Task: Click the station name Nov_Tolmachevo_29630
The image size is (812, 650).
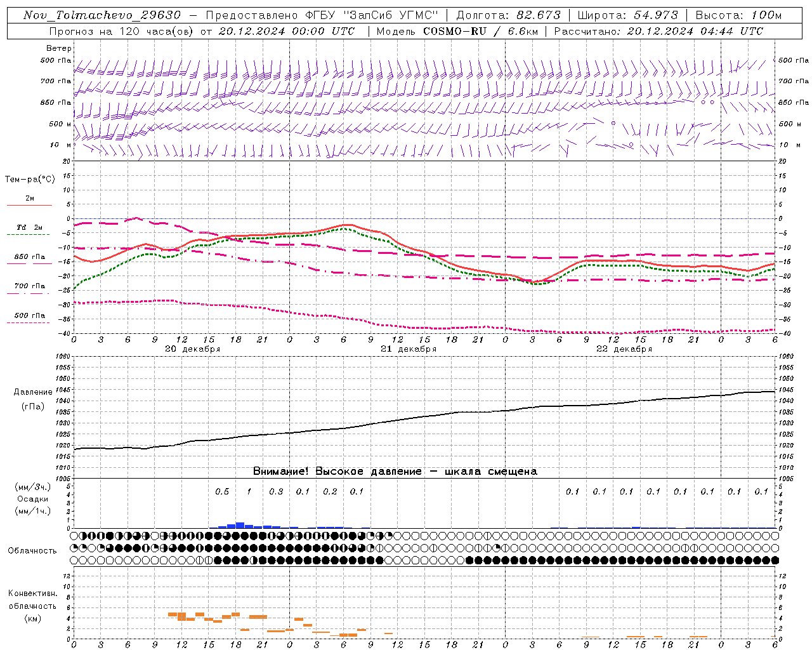Action: click(101, 15)
